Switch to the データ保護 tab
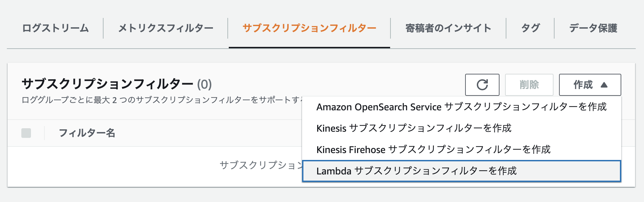This screenshot has width=644, height=202. coord(593,28)
